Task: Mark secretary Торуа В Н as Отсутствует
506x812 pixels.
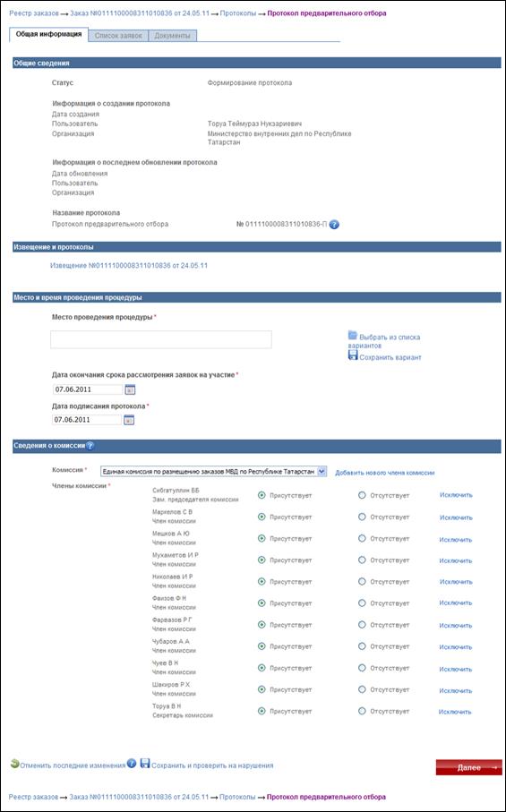Action: click(x=362, y=711)
